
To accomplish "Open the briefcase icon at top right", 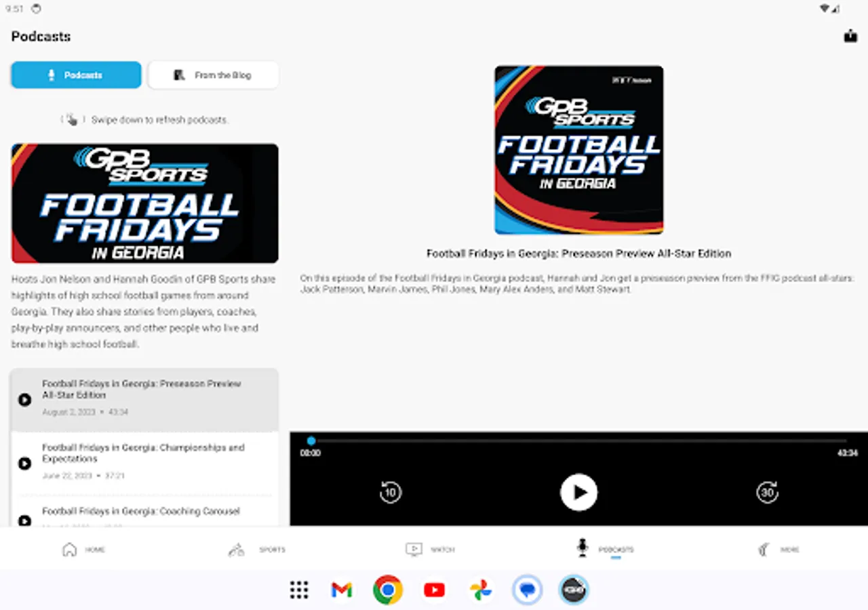I will 850,36.
